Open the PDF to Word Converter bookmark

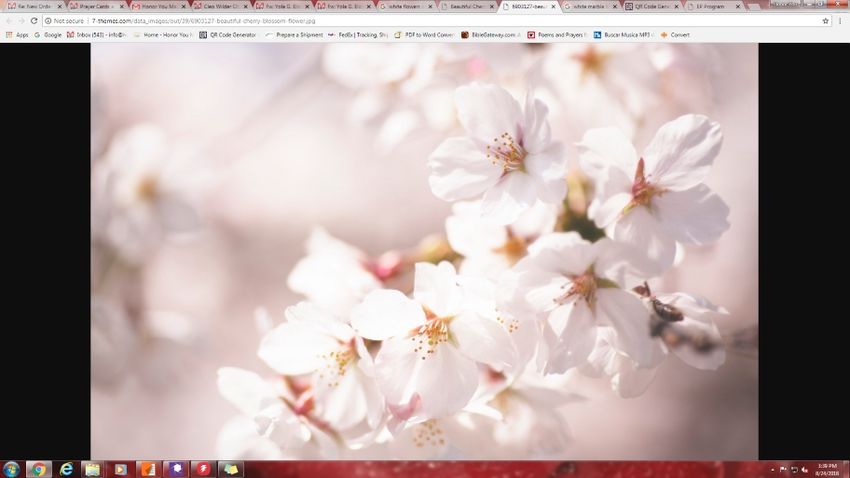tap(424, 35)
